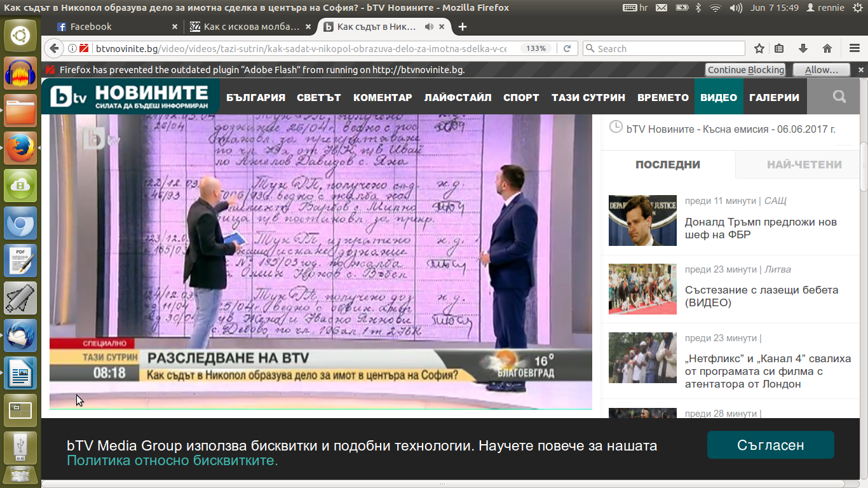Image resolution: width=868 pixels, height=488 pixels.
Task: Launch Thunderbird mail from the launcher
Action: pyautogui.click(x=20, y=335)
